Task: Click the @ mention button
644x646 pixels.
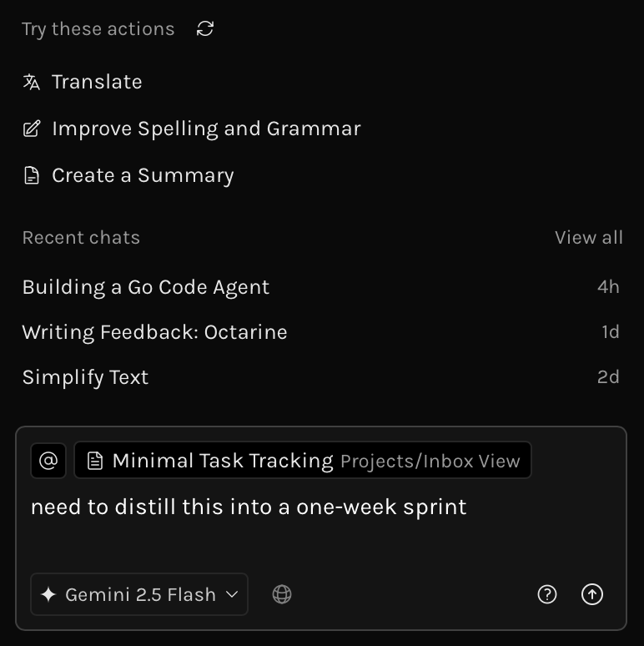Action: (48, 461)
